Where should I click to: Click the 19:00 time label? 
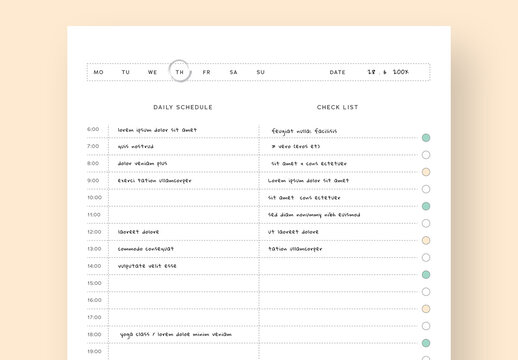[x=94, y=351]
